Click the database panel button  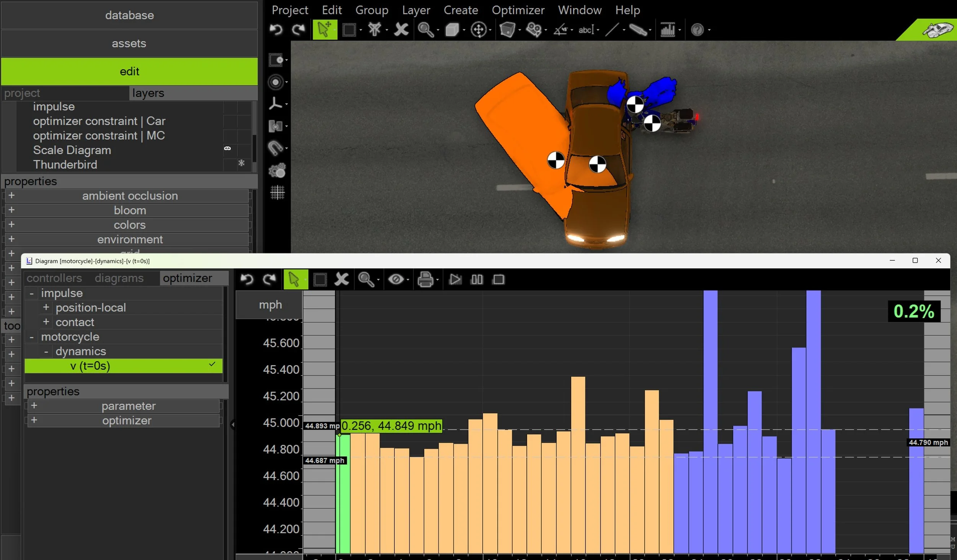click(x=129, y=15)
